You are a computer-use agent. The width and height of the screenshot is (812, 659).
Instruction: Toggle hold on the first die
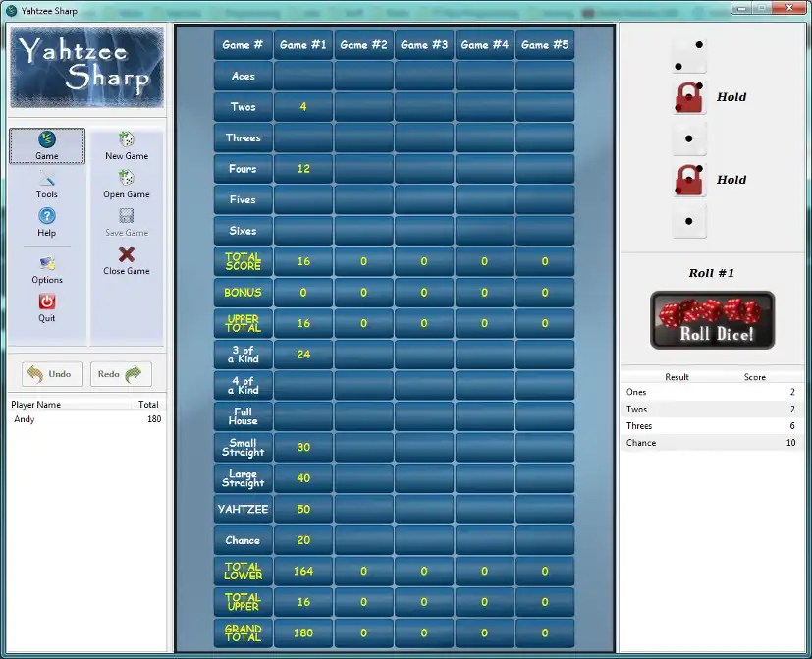689,55
